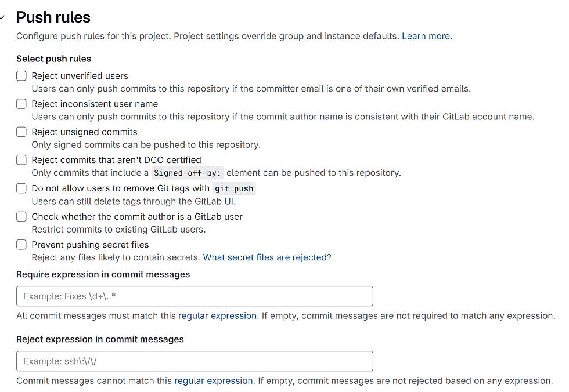
Task: Click the Signed-off-by: code snippet
Action: 188,173
